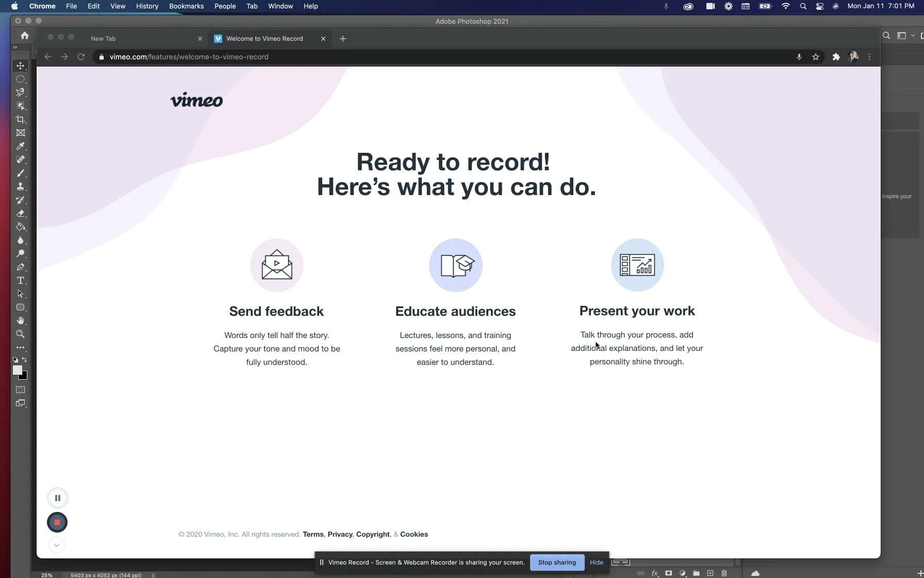Open the Terms link in footer
924x578 pixels.
(x=313, y=534)
